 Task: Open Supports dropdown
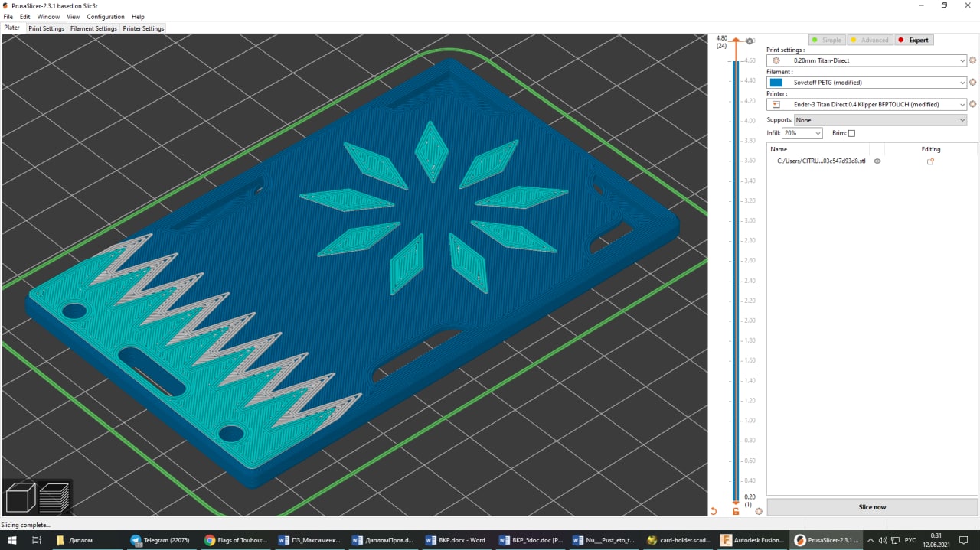point(880,120)
